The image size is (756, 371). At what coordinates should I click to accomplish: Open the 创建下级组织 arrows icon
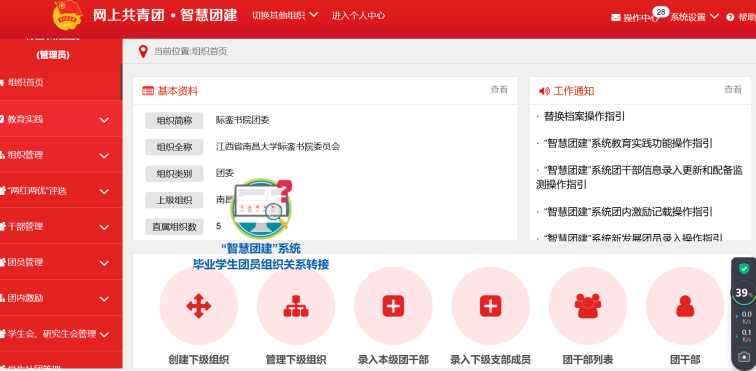(x=199, y=306)
